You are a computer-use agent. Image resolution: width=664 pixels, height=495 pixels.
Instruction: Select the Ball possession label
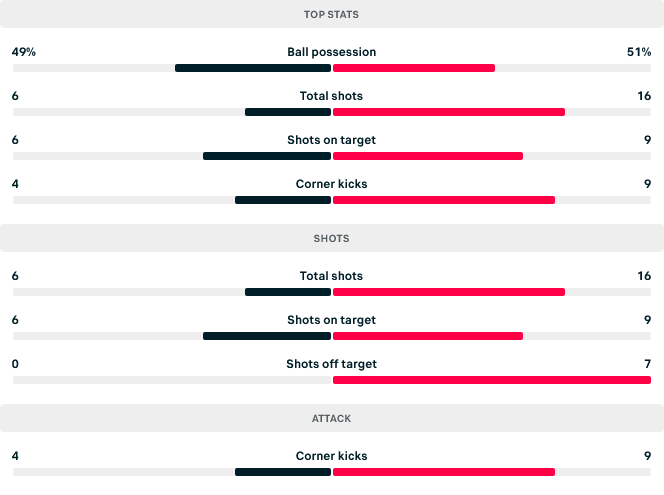[331, 52]
